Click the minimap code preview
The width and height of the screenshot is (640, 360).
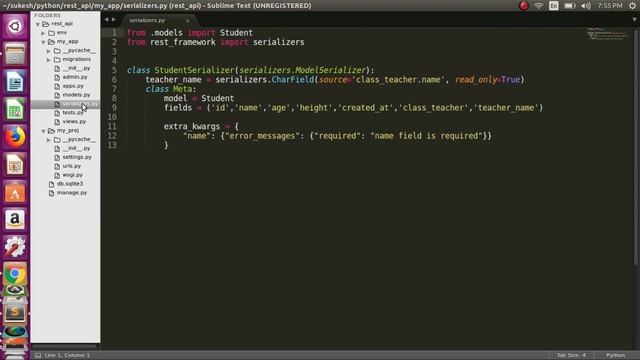(x=607, y=34)
